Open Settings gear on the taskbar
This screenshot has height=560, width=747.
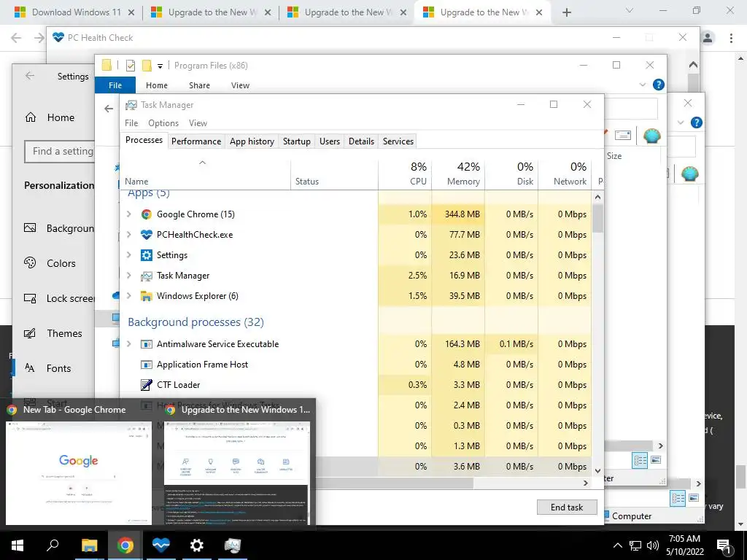click(197, 545)
